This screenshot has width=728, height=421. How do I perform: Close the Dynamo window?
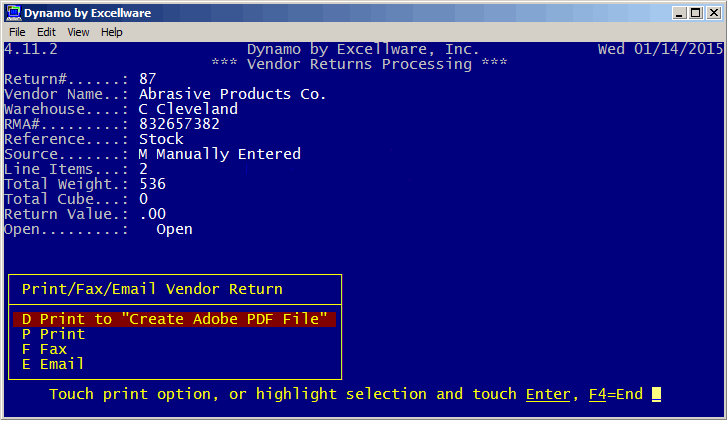pos(714,13)
